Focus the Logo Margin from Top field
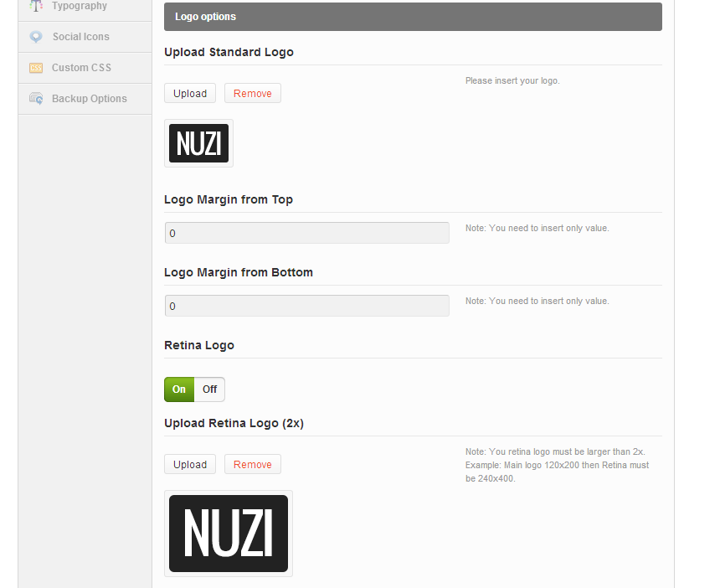Viewport: 720px width, 588px height. (306, 233)
